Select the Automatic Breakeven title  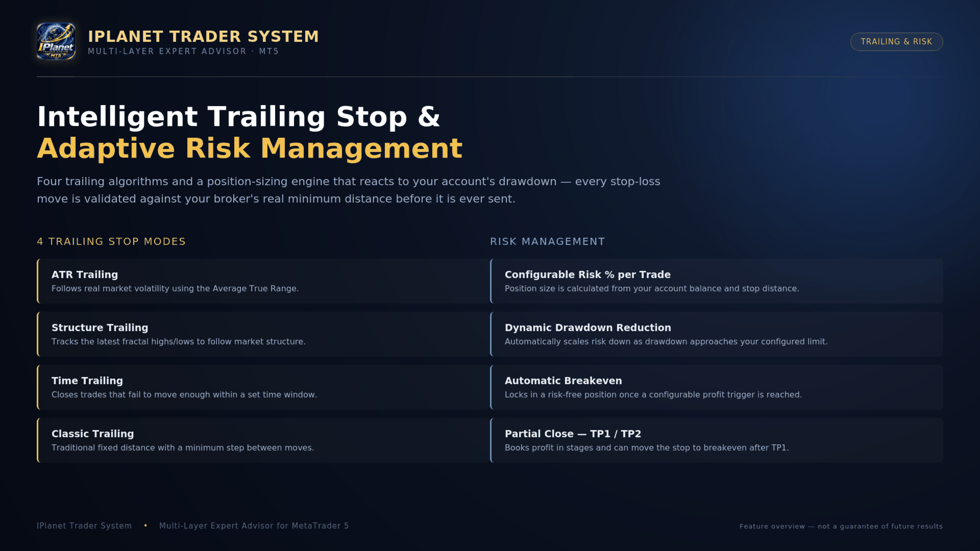pos(563,381)
